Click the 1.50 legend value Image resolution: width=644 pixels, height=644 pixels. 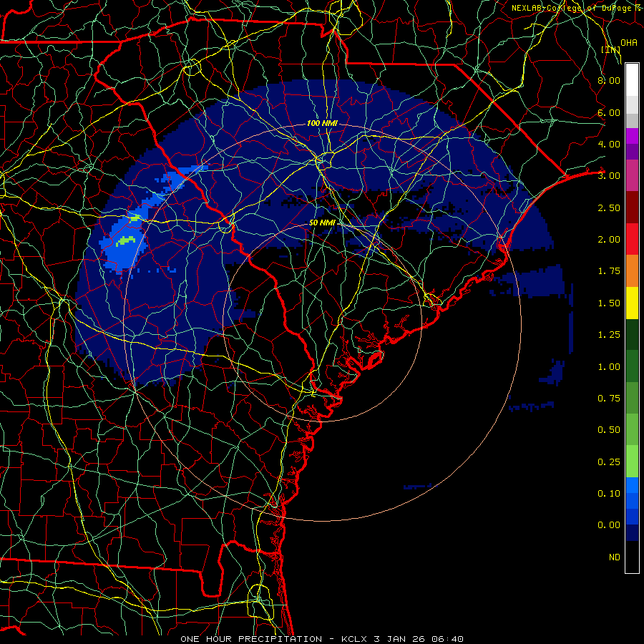click(609, 303)
